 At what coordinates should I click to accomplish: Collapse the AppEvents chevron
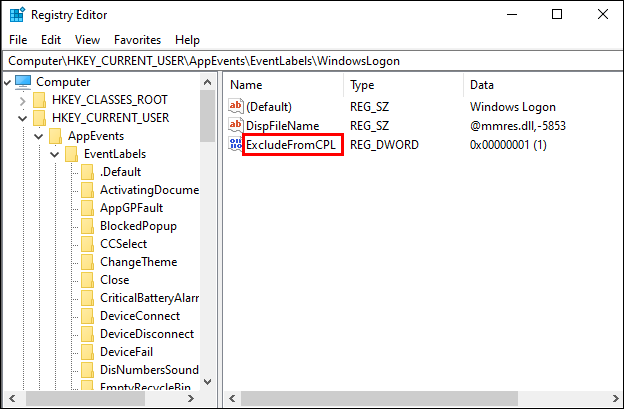point(39,136)
